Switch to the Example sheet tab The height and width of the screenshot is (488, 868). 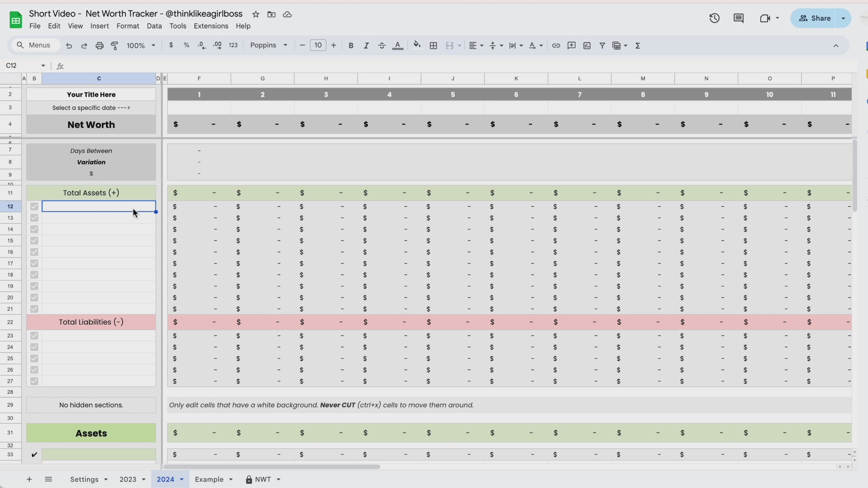[x=209, y=479]
